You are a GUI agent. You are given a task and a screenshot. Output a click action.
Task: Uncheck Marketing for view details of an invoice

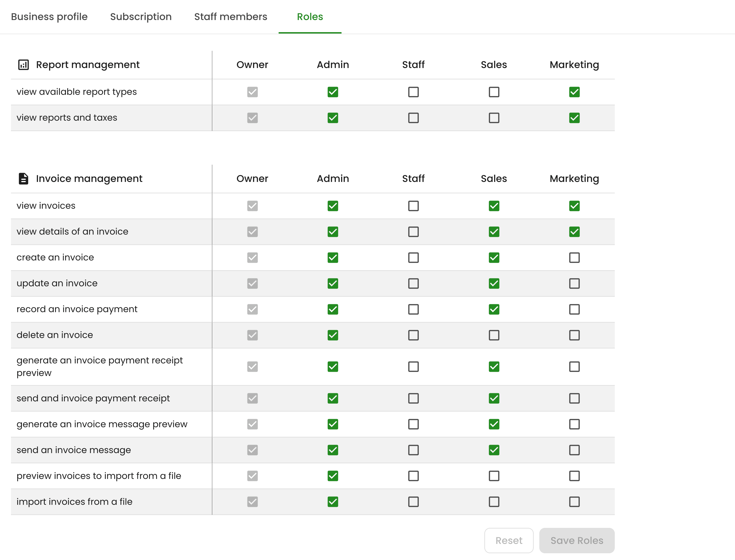pyautogui.click(x=574, y=232)
